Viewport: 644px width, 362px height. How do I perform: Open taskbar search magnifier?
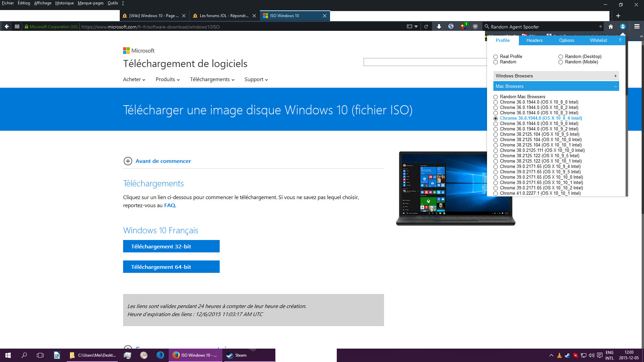pos(24,355)
